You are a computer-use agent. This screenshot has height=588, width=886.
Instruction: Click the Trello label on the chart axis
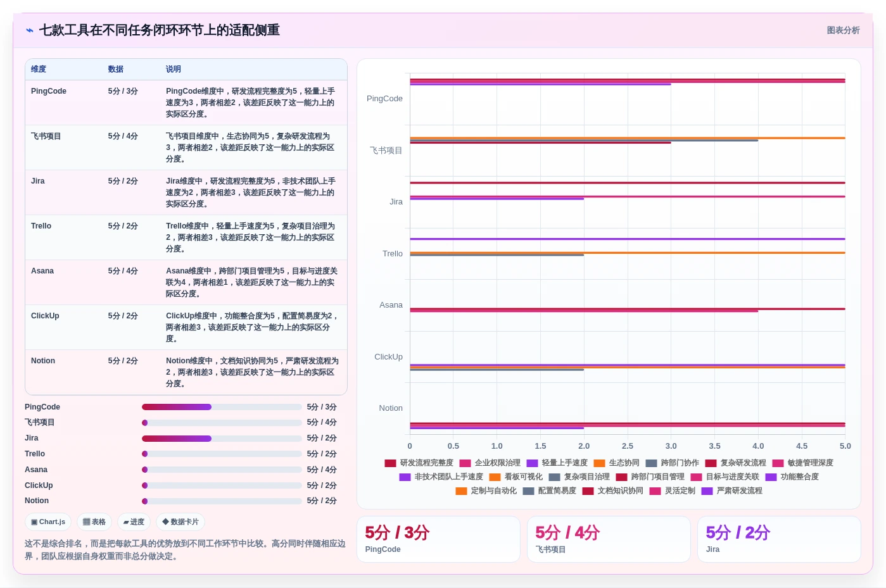click(x=393, y=254)
